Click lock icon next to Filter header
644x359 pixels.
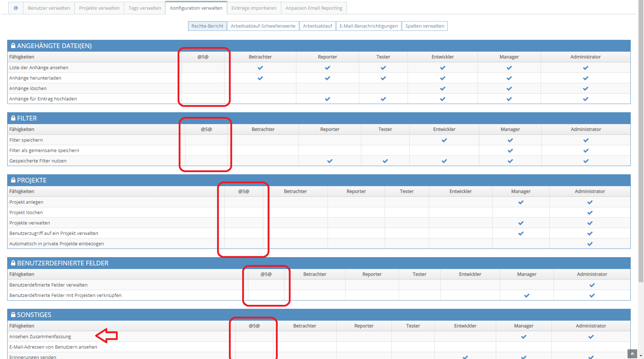click(13, 118)
